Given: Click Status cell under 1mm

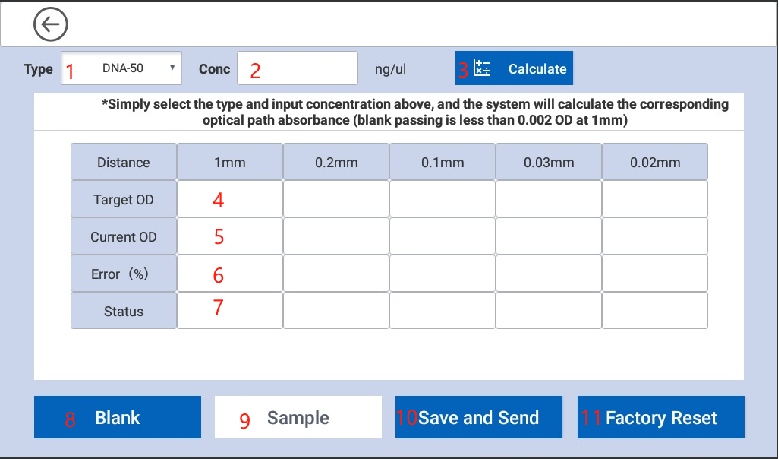Looking at the screenshot, I should click(229, 310).
